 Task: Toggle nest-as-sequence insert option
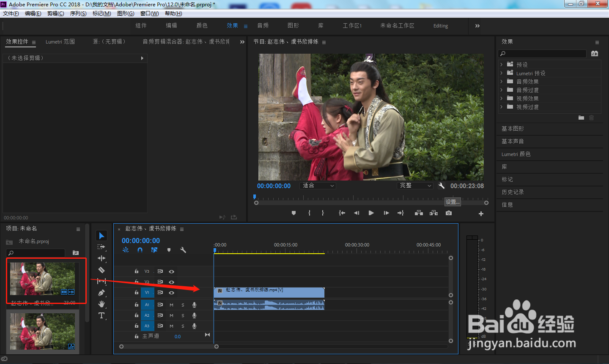click(x=126, y=250)
